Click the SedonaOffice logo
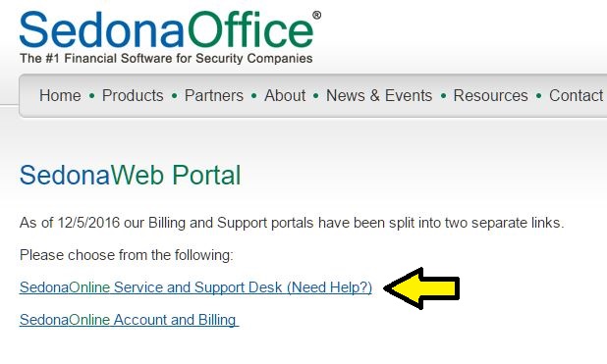Viewport: 607px width, 364px height. [170, 36]
